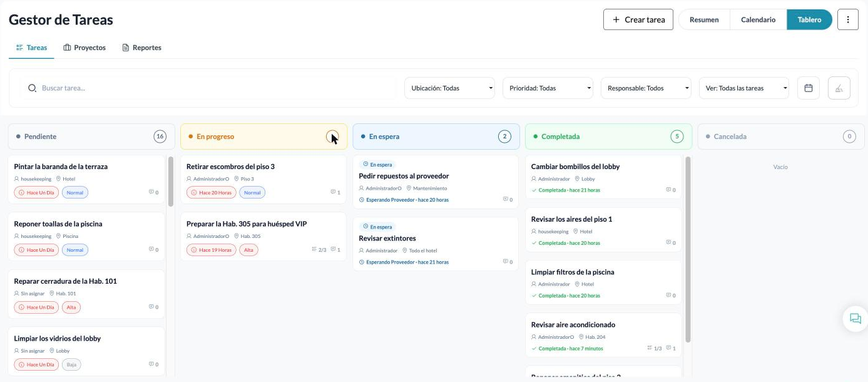Open the calendar date filter icon
868x382 pixels.
tap(808, 88)
